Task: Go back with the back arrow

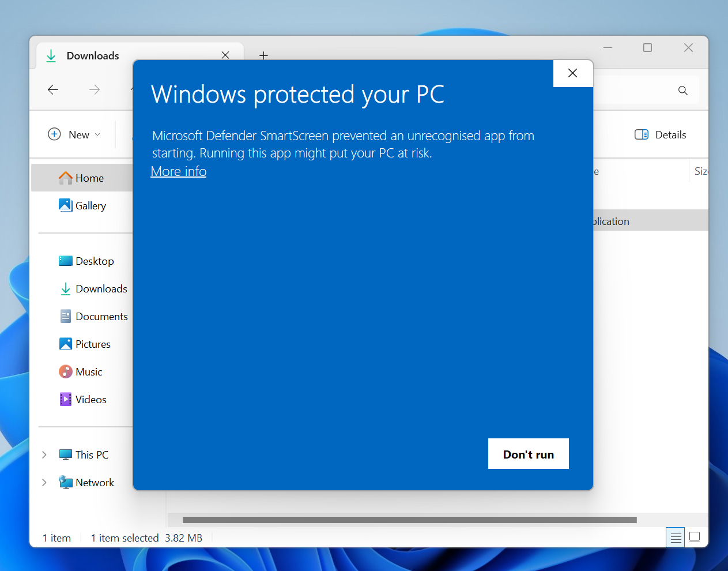Action: point(53,89)
